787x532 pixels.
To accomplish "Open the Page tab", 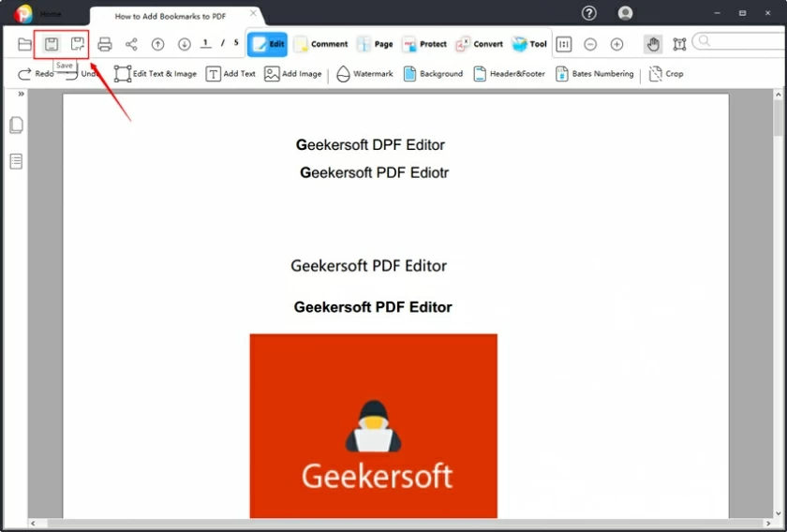I will (x=375, y=44).
